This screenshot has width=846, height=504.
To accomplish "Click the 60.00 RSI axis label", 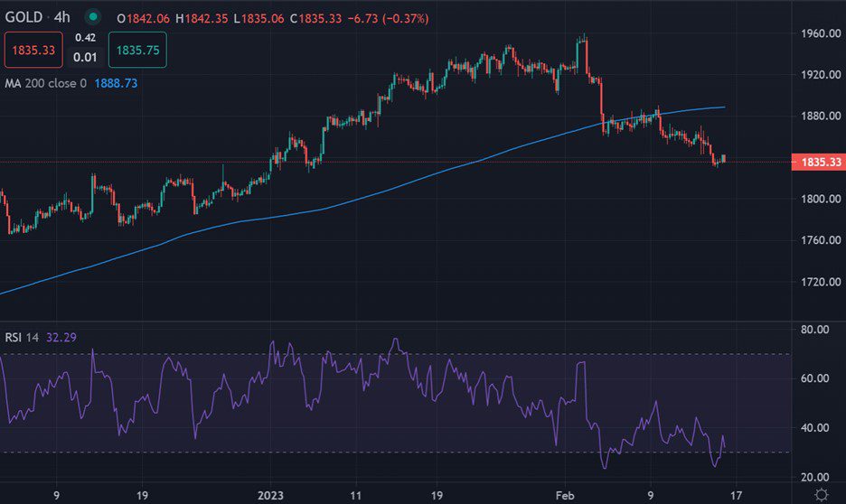I will pos(814,378).
